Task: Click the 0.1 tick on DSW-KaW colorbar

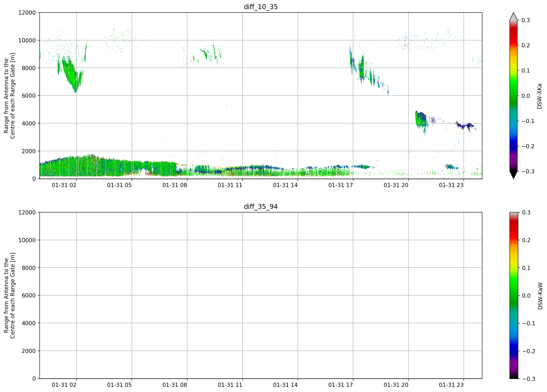Action: 526,268
